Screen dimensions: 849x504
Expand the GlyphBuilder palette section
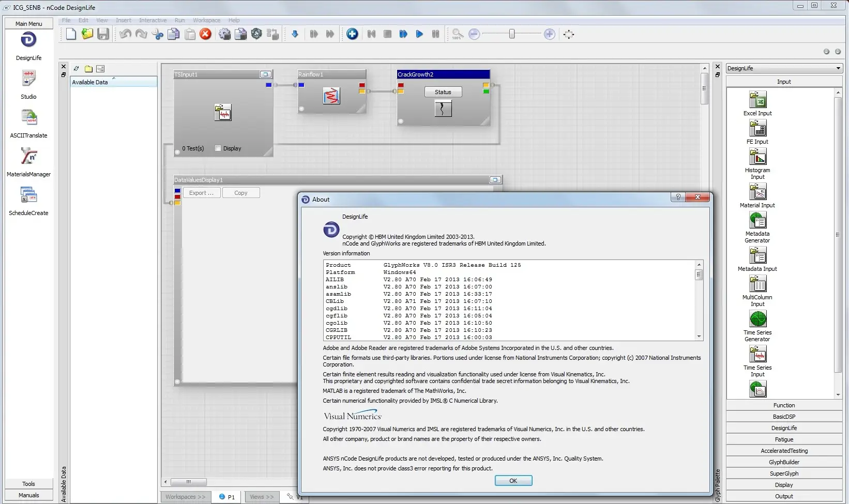click(784, 462)
